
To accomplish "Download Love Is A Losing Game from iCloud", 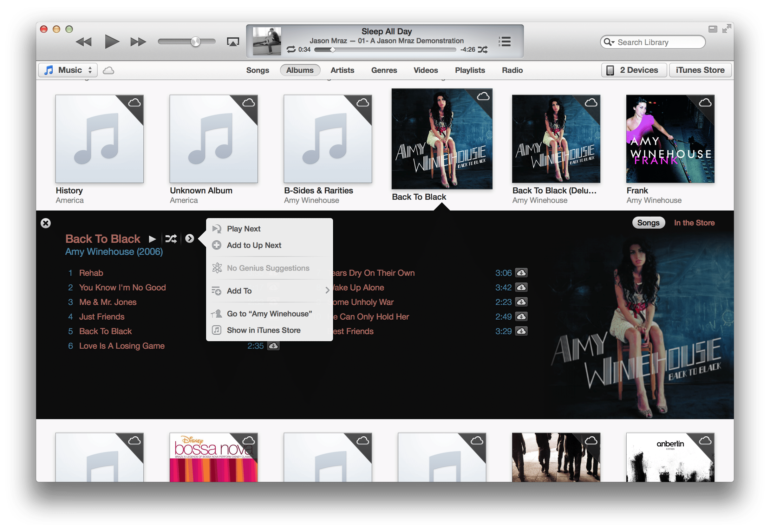I will [273, 346].
